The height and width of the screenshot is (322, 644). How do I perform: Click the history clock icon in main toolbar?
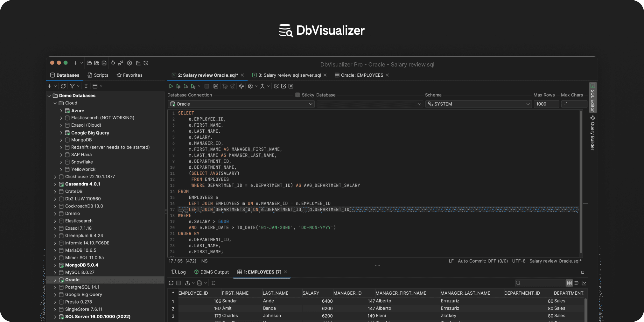coord(146,63)
